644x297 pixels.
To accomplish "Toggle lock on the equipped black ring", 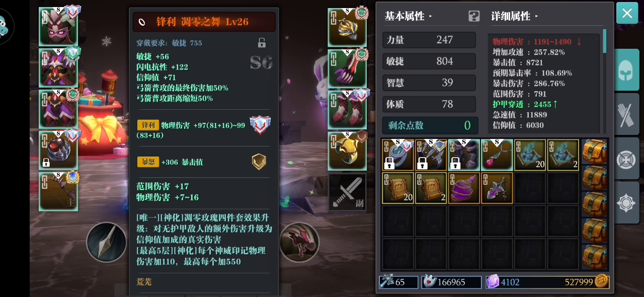I will [46, 163].
